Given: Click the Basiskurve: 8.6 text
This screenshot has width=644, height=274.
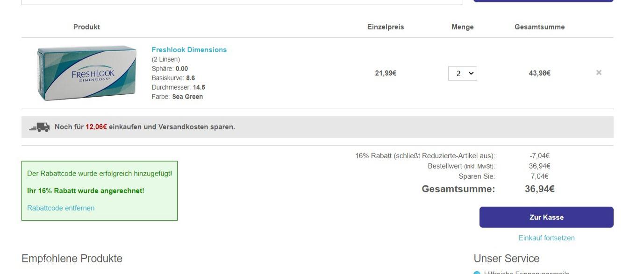Looking at the screenshot, I should pyautogui.click(x=173, y=78).
